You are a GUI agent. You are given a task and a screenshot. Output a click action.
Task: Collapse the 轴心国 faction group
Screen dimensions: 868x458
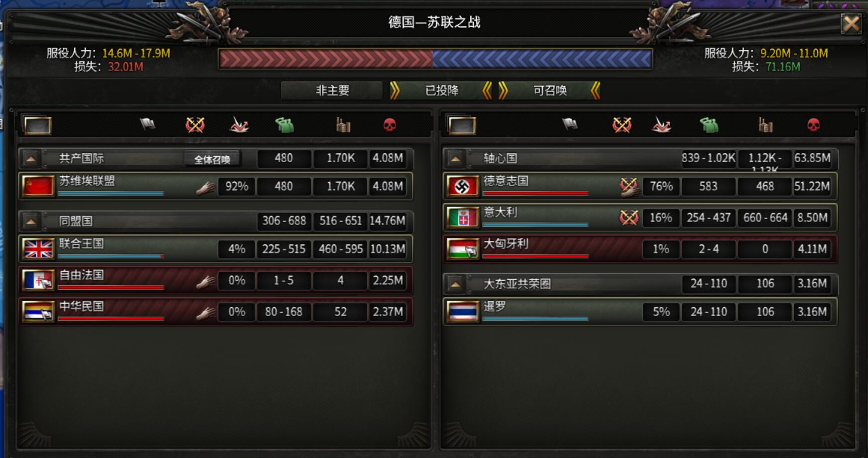point(455,159)
